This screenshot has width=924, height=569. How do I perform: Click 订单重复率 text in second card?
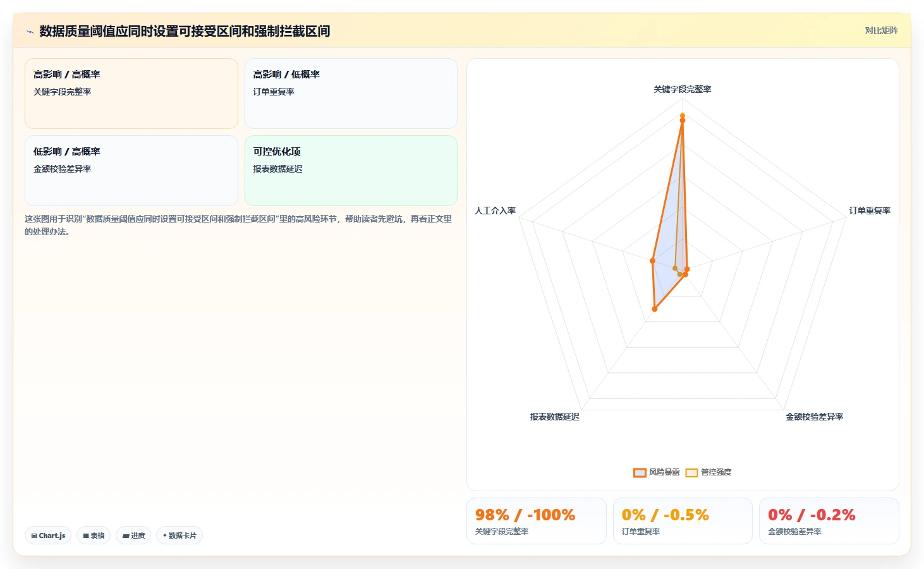[x=274, y=92]
